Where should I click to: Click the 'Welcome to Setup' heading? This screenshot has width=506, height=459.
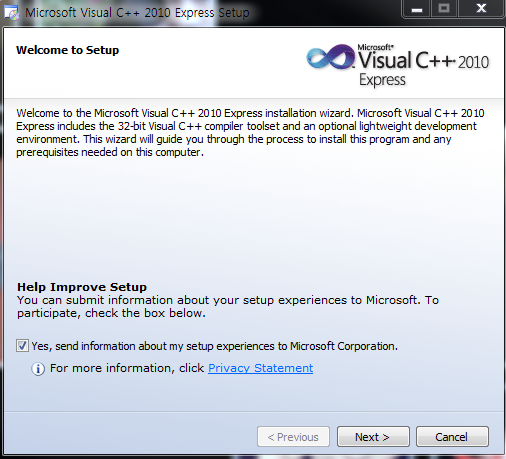(x=68, y=50)
